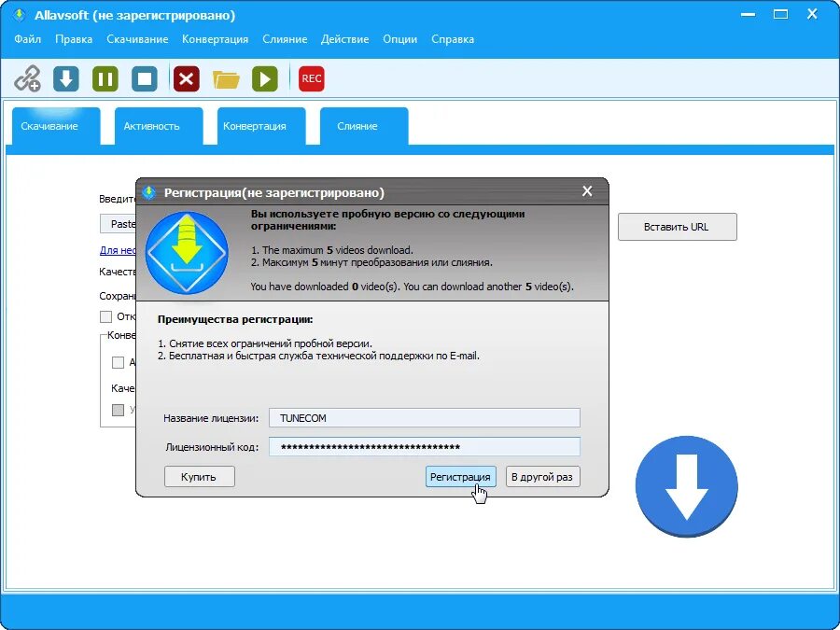This screenshot has height=630, width=840.
Task: Open the Конвертация menu
Action: click(x=215, y=39)
